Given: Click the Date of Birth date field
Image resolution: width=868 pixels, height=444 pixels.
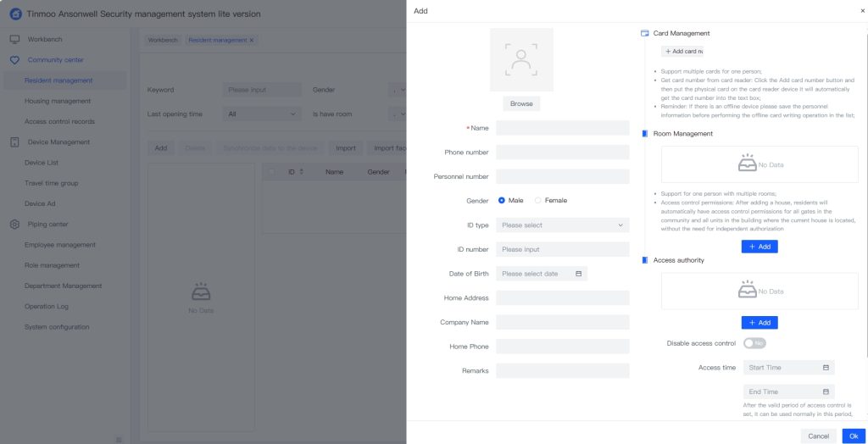Looking at the screenshot, I should coord(542,274).
